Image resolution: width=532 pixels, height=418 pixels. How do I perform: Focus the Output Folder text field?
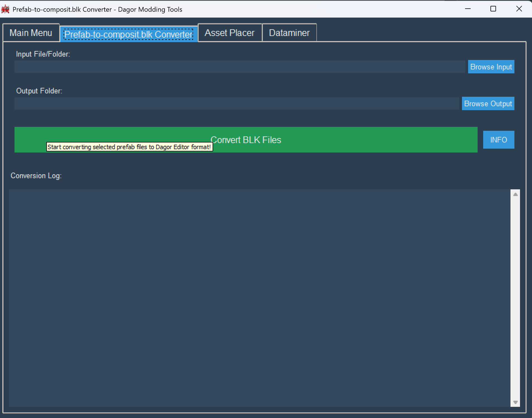tap(237, 104)
